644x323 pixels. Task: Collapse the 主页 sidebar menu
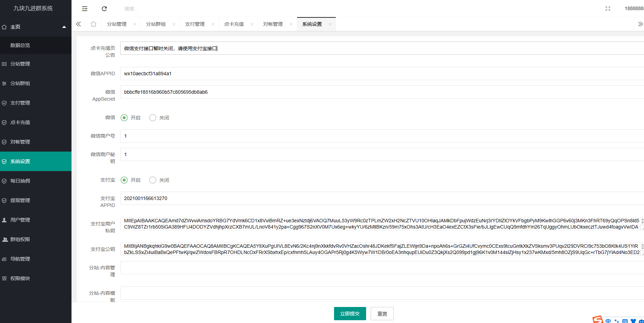click(x=64, y=27)
